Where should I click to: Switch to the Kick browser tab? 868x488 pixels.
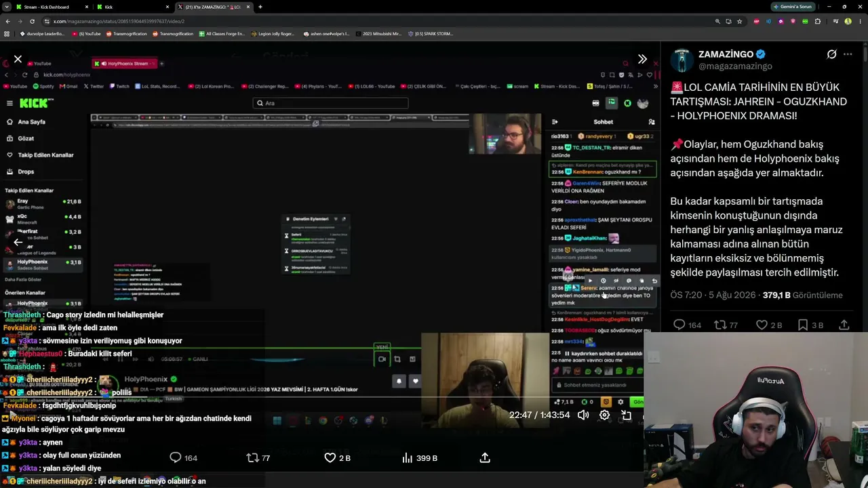click(132, 7)
